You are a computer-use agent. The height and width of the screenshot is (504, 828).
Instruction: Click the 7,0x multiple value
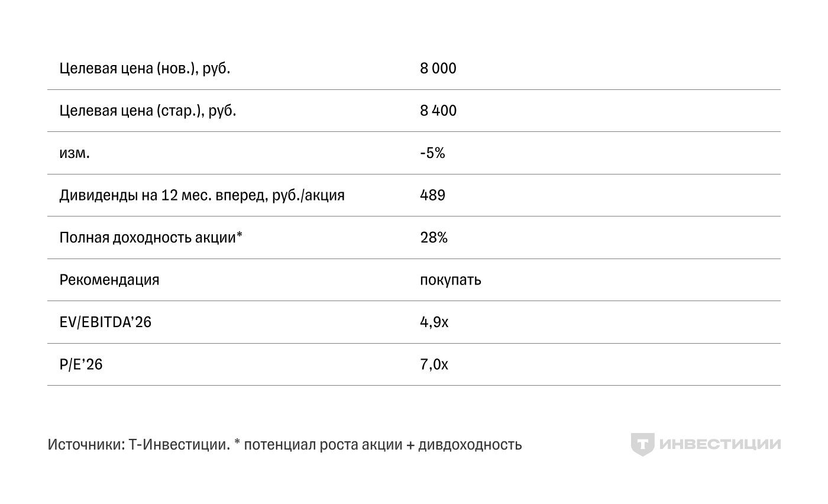click(434, 364)
